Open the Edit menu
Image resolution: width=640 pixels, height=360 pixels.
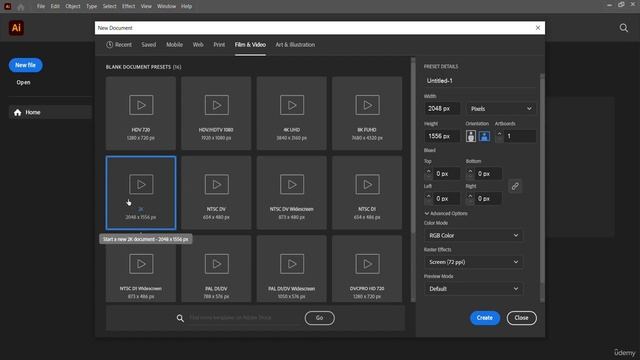pos(55,7)
